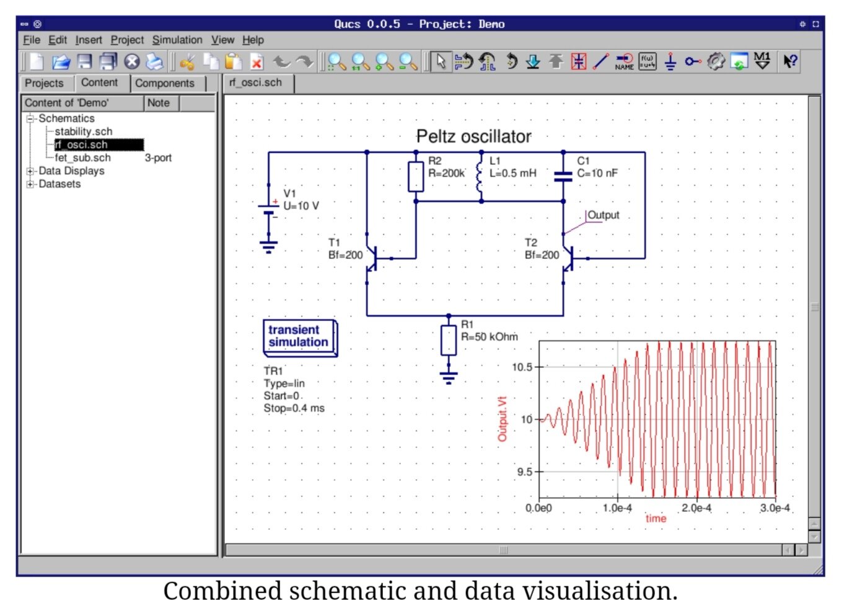Insert an equation with the f(u) icon
This screenshot has width=857, height=616.
pyautogui.click(x=648, y=61)
